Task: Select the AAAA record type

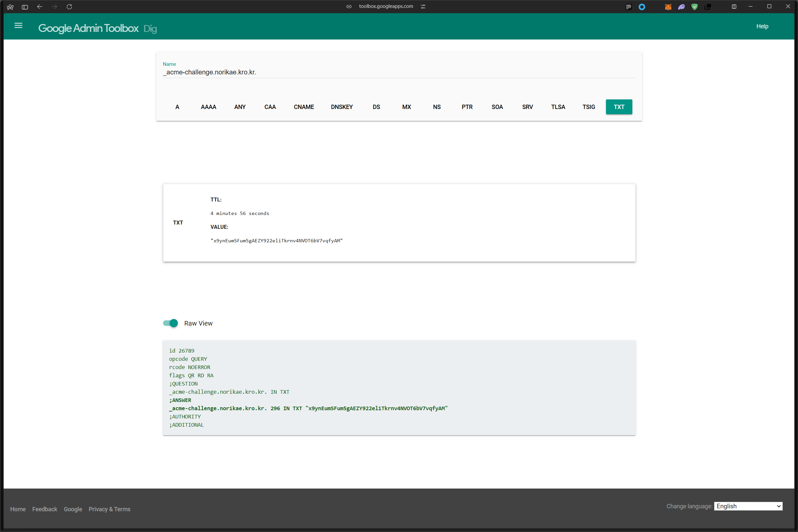Action: click(x=208, y=107)
